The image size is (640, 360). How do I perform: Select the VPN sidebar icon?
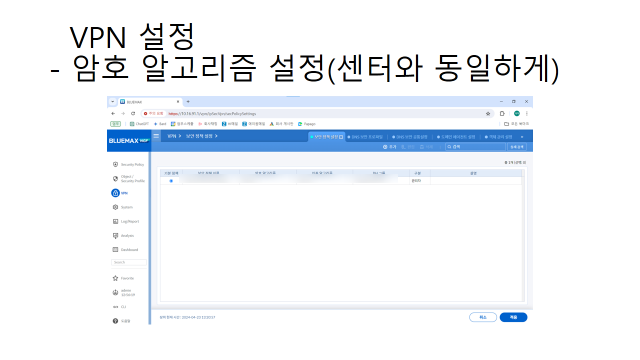click(x=115, y=193)
